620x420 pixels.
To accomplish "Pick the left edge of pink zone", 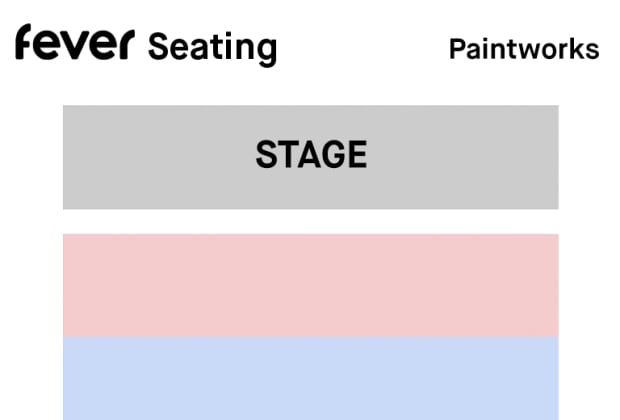I will [66, 286].
